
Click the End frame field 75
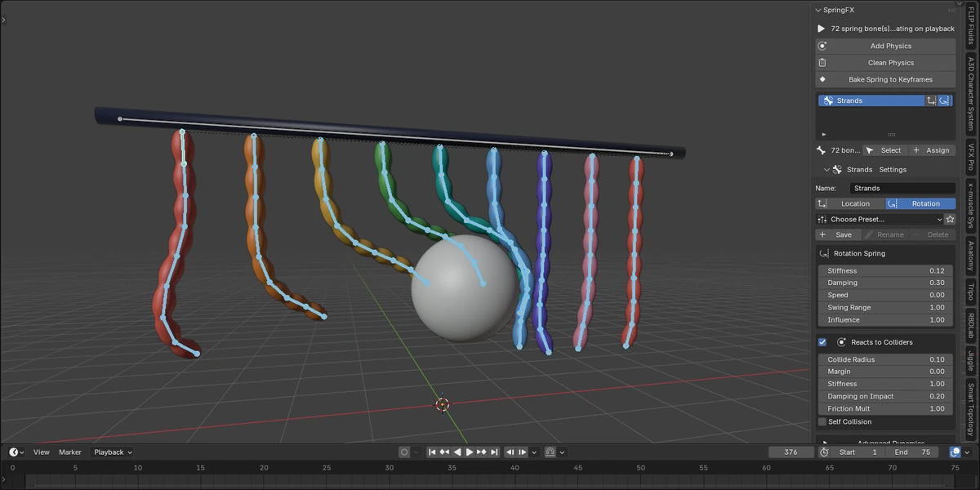click(x=912, y=452)
